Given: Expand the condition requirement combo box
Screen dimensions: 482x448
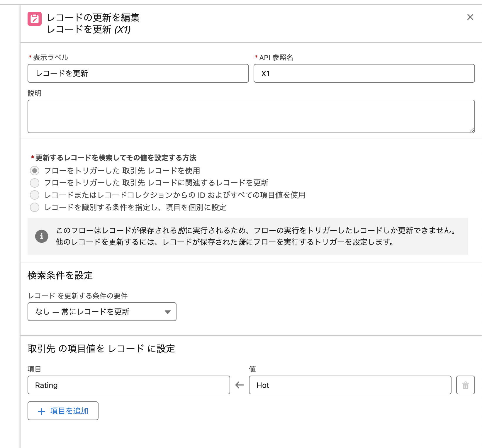Looking at the screenshot, I should coord(102,312).
